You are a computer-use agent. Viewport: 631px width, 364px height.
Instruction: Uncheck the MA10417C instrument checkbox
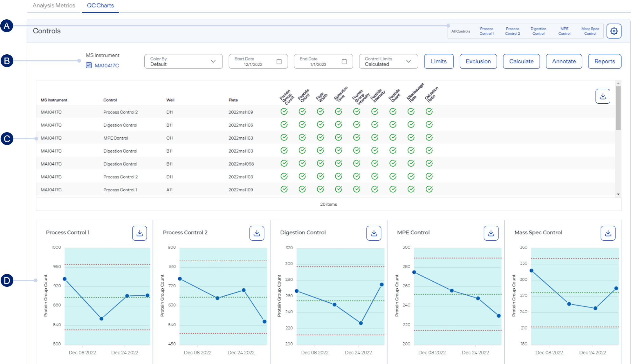pos(89,65)
